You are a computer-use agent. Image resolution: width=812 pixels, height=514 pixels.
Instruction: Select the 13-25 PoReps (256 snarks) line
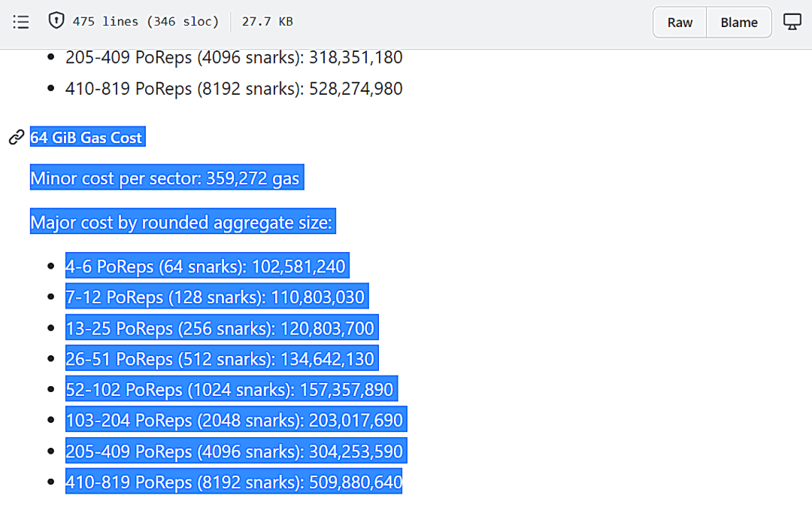tap(220, 328)
